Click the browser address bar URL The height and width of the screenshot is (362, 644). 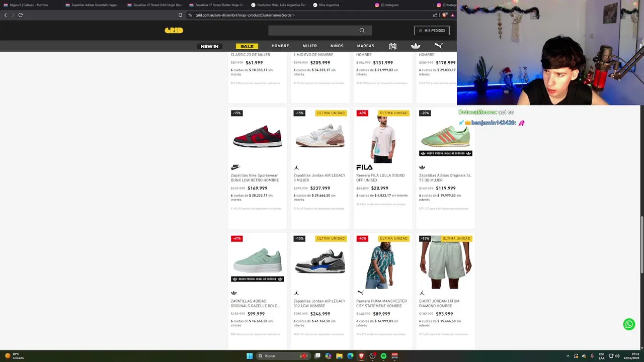tap(245, 15)
